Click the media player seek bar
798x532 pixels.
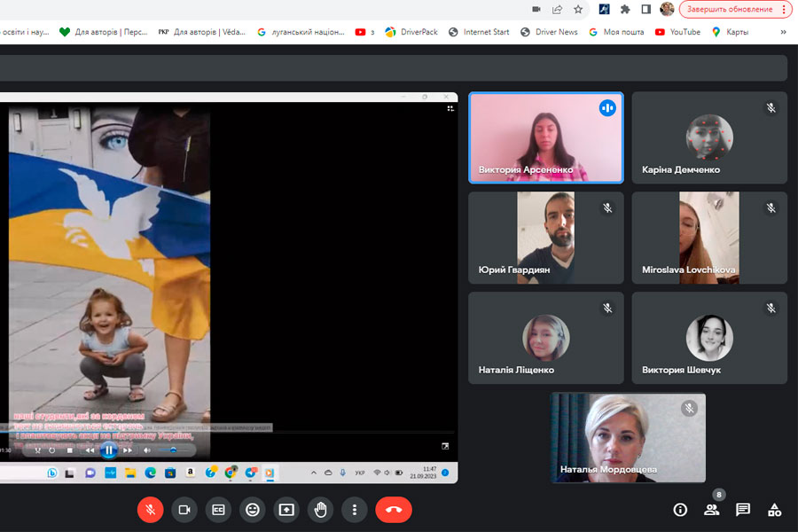click(228, 432)
